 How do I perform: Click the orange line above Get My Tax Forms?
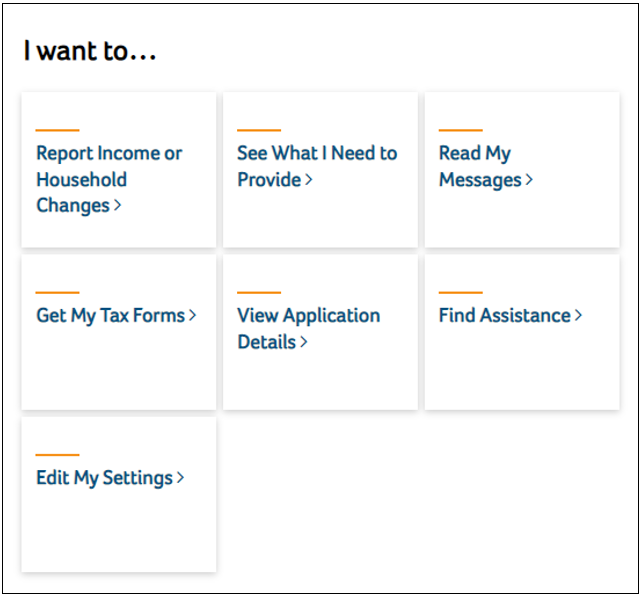coord(57,292)
